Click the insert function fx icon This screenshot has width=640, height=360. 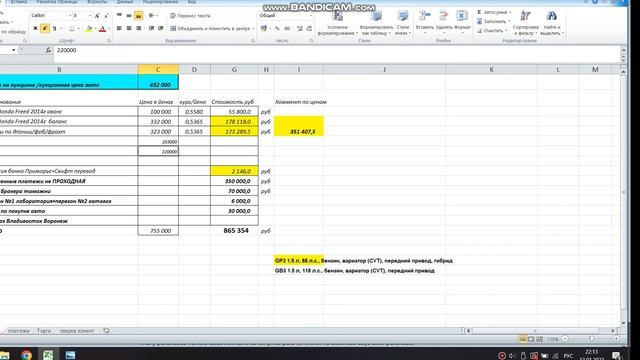pos(48,50)
